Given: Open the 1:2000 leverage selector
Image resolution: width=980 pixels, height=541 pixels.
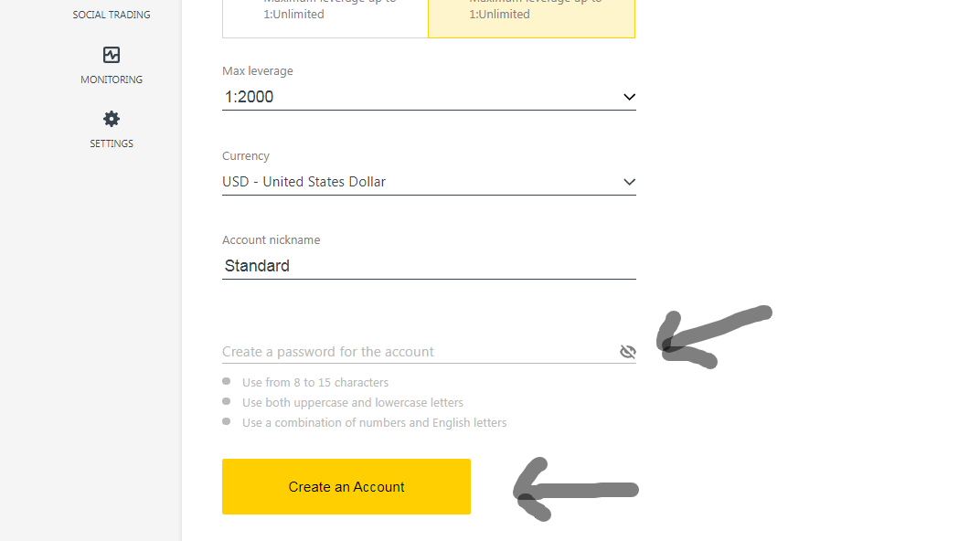Looking at the screenshot, I should point(429,97).
